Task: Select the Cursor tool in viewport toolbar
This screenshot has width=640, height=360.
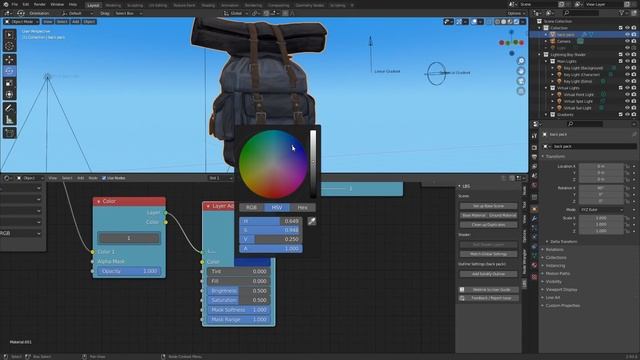Action: coord(9,46)
